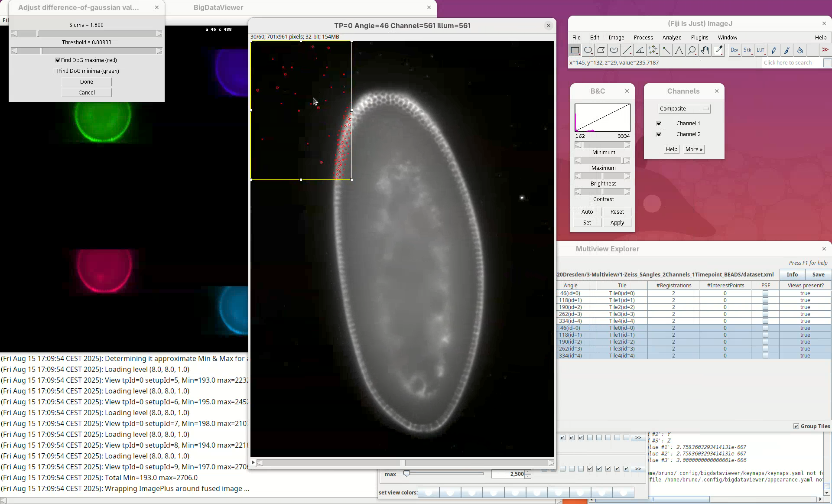Select the Hand scrolling tool

(705, 50)
